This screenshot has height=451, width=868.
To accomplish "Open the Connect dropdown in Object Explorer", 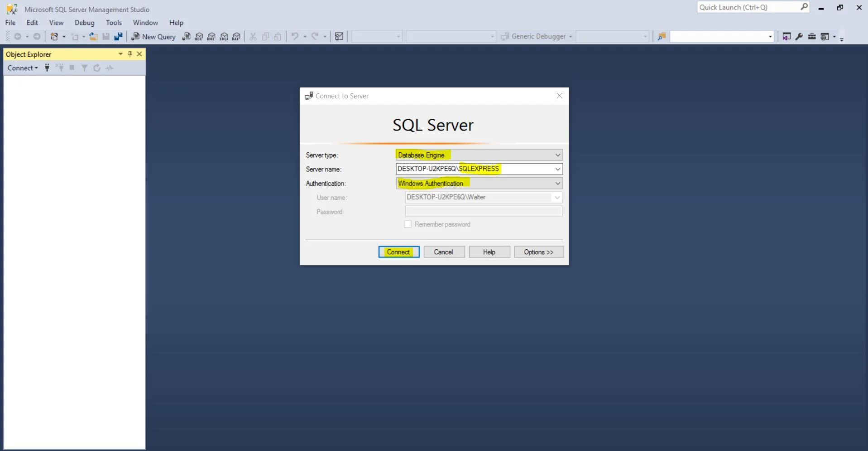I will tap(23, 68).
